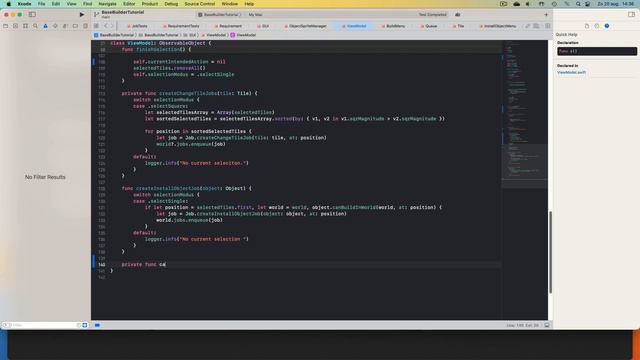640x360 pixels.
Task: Switch to the Requirement tab
Action: pos(228,26)
